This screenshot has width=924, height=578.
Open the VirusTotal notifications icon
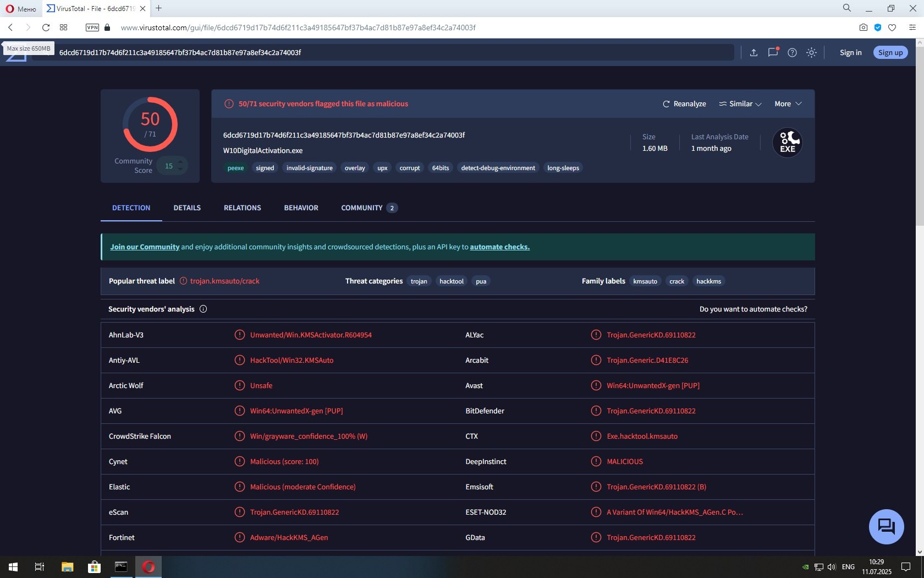[773, 52]
